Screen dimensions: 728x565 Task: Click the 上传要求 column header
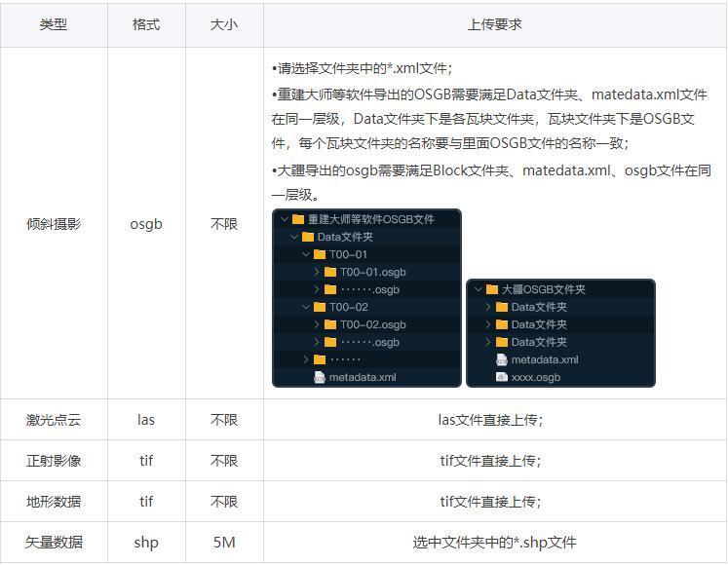[x=495, y=24]
